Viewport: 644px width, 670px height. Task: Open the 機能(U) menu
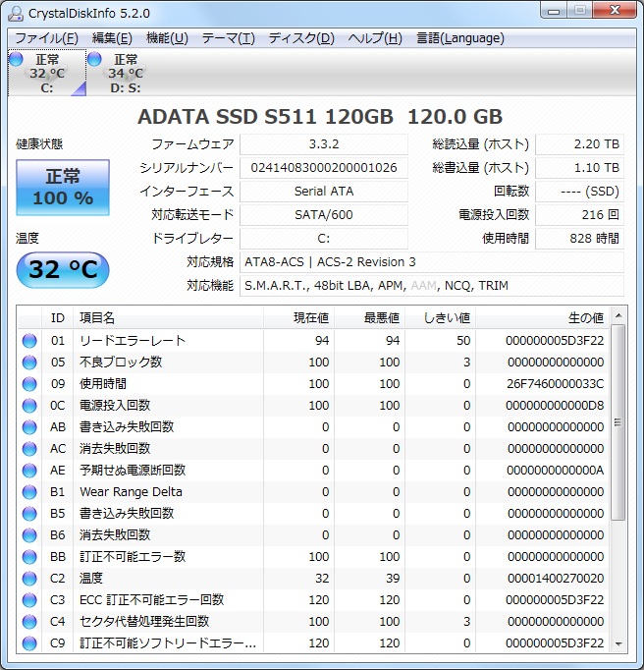[x=167, y=38]
